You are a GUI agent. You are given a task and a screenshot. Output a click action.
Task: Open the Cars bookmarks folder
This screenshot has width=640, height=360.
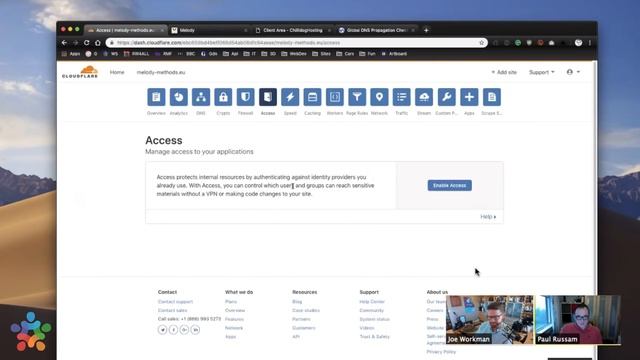pos(345,54)
